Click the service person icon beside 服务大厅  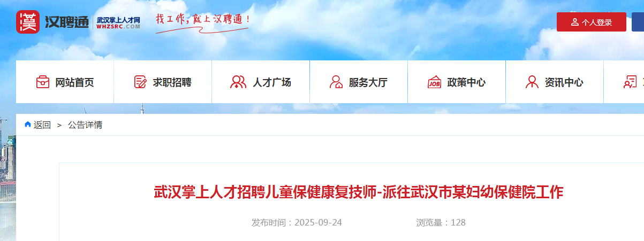336,82
